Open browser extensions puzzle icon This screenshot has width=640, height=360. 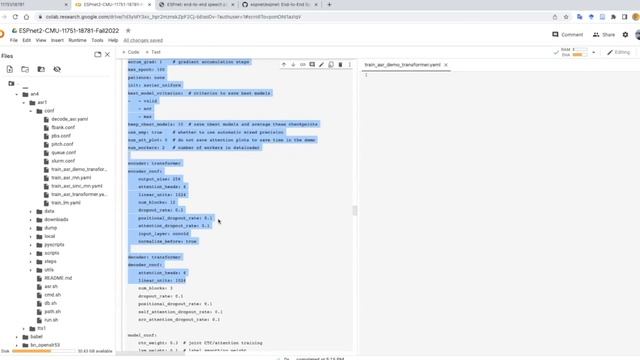(x=613, y=17)
